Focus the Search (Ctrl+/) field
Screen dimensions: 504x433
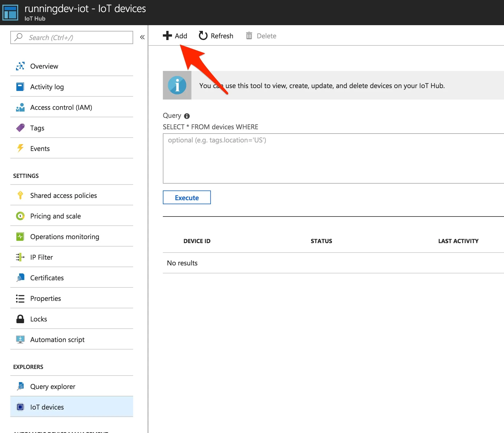click(72, 37)
